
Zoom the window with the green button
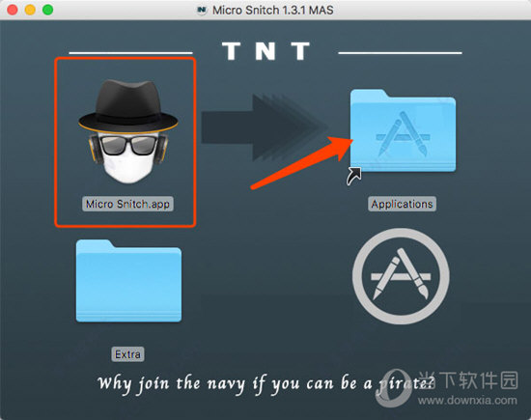(47, 10)
